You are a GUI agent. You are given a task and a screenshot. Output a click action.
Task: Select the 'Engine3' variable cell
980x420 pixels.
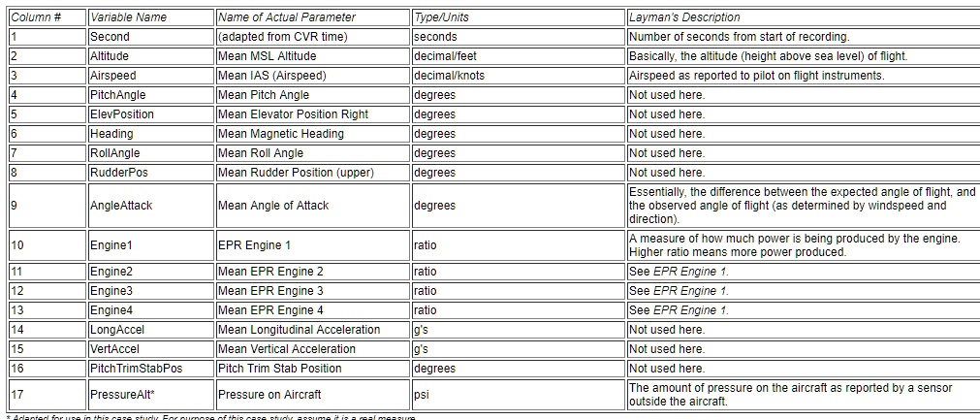tap(151, 291)
